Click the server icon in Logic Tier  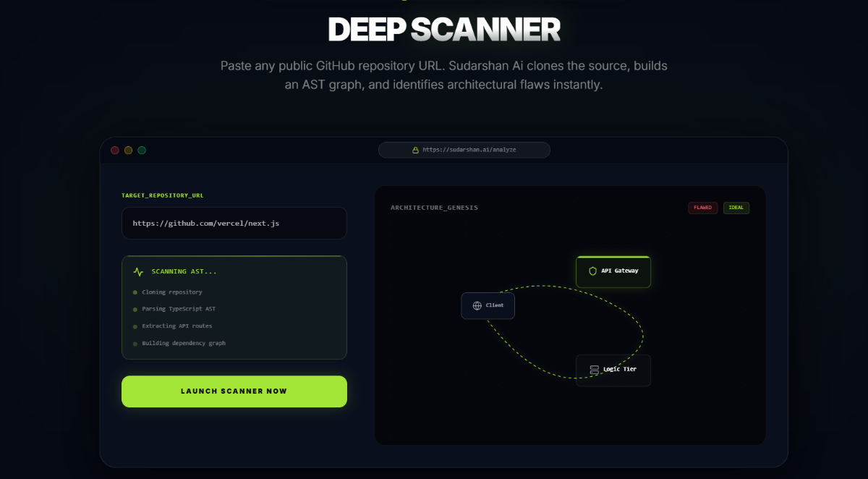594,370
